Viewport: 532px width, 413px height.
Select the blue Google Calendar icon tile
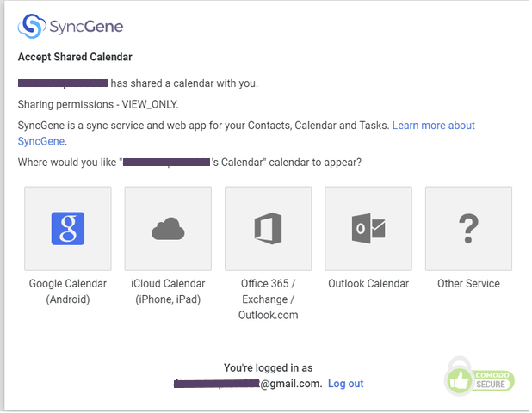pyautogui.click(x=68, y=229)
